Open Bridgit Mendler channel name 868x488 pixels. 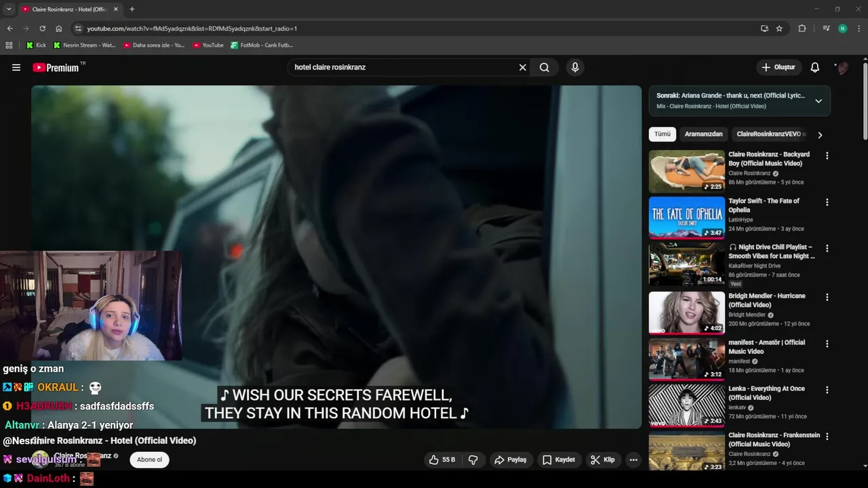coord(747,314)
